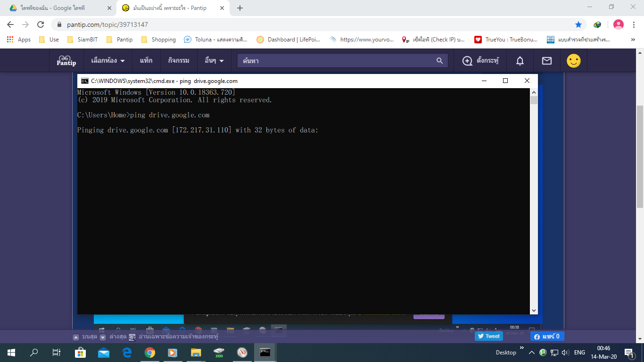This screenshot has height=362, width=644.
Task: Open the Mail app from the taskbar
Action: (x=103, y=353)
